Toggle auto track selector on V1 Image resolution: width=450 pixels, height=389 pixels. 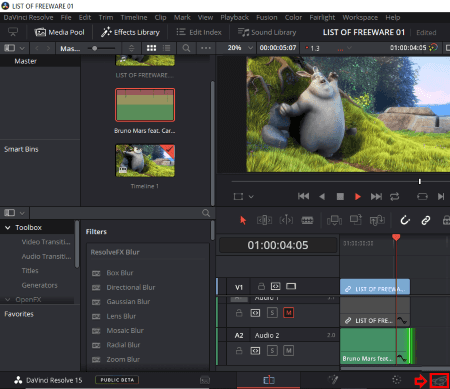[x=275, y=286]
